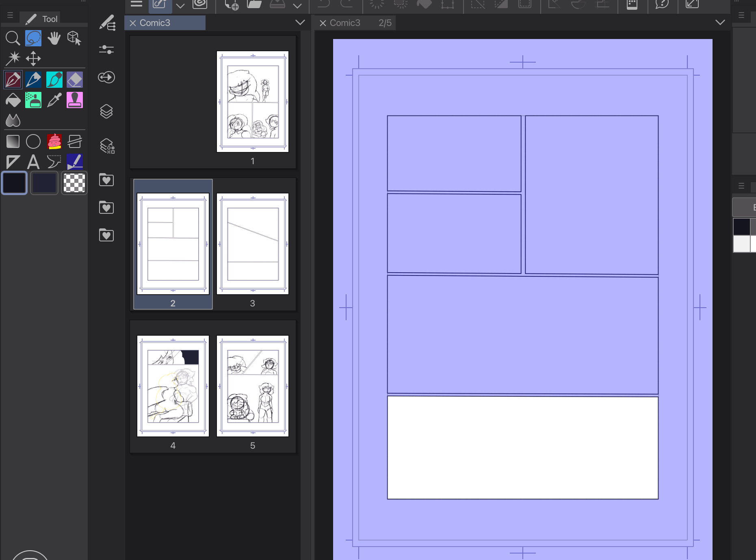Select the Pen tool
The width and height of the screenshot is (756, 560).
13,80
